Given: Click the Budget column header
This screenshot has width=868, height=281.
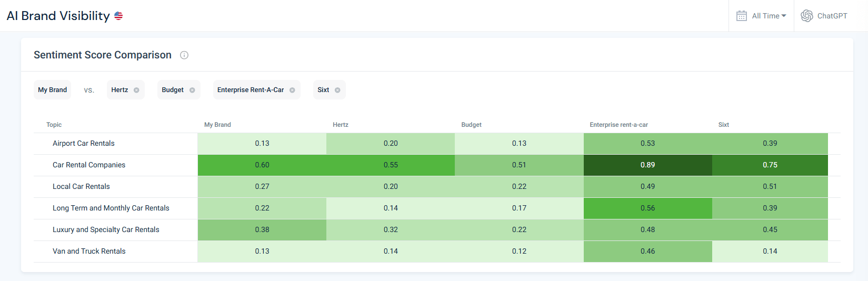Looking at the screenshot, I should [471, 125].
